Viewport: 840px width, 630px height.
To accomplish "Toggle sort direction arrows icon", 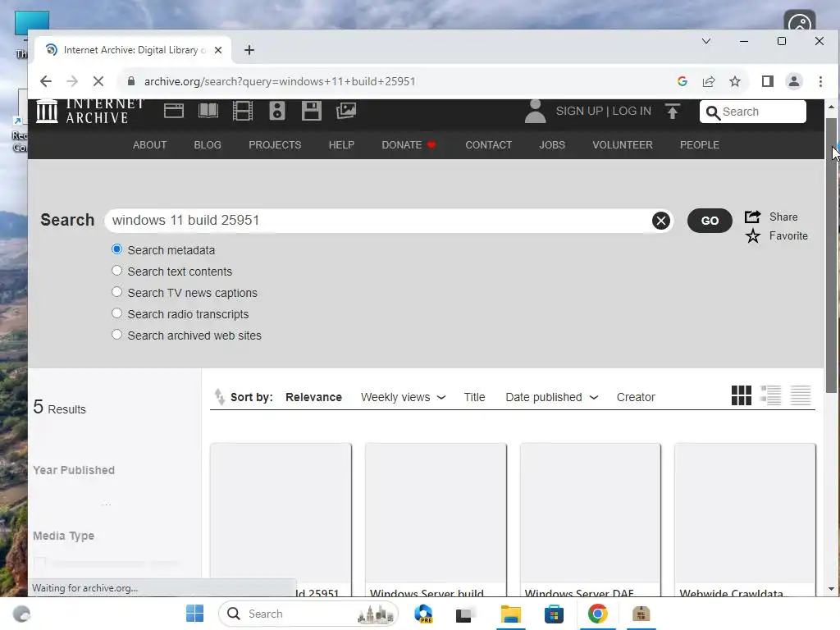I will [219, 396].
